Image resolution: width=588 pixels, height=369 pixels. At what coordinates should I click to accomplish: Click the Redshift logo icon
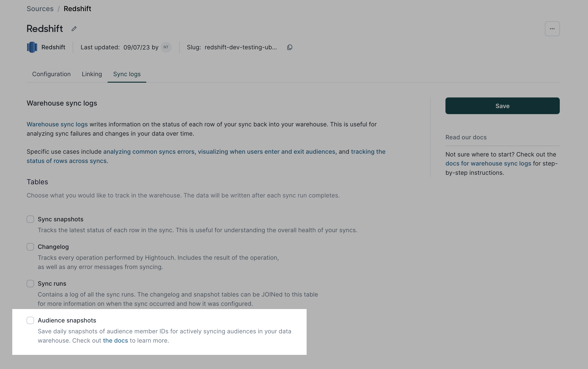coord(32,47)
